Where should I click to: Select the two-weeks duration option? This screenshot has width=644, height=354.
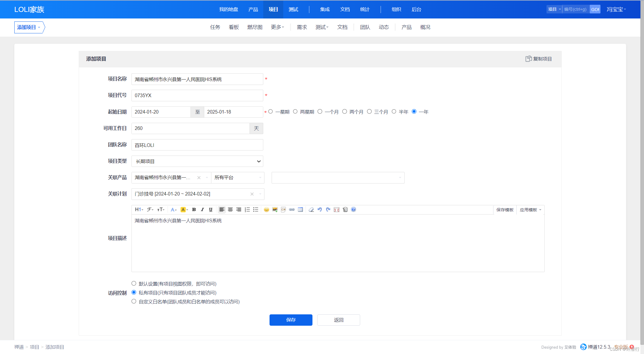point(295,111)
